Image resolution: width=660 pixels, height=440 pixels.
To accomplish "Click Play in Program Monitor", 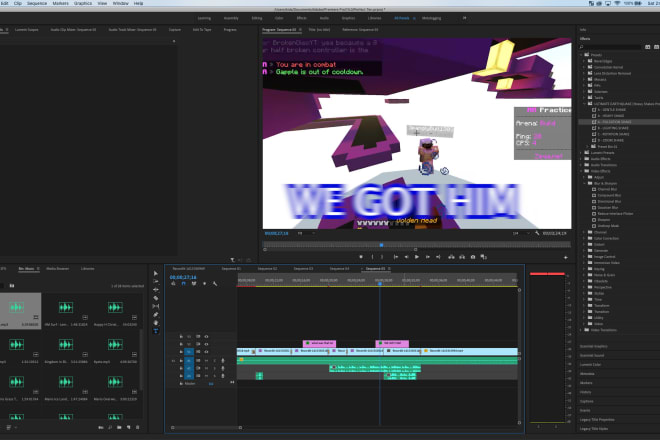I will click(417, 257).
